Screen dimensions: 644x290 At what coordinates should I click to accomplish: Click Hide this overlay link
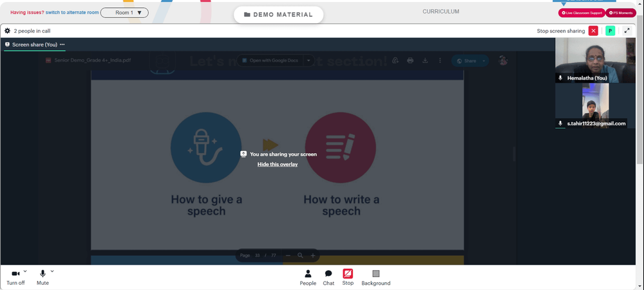coord(278,164)
